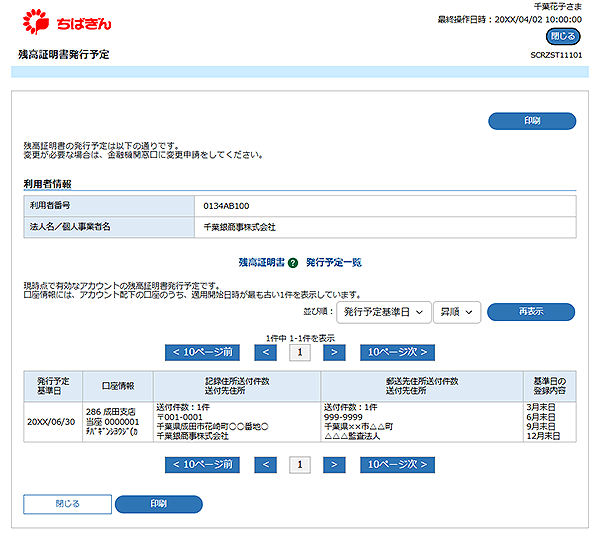Expand the 昇順 sort order dropdown

point(457,312)
